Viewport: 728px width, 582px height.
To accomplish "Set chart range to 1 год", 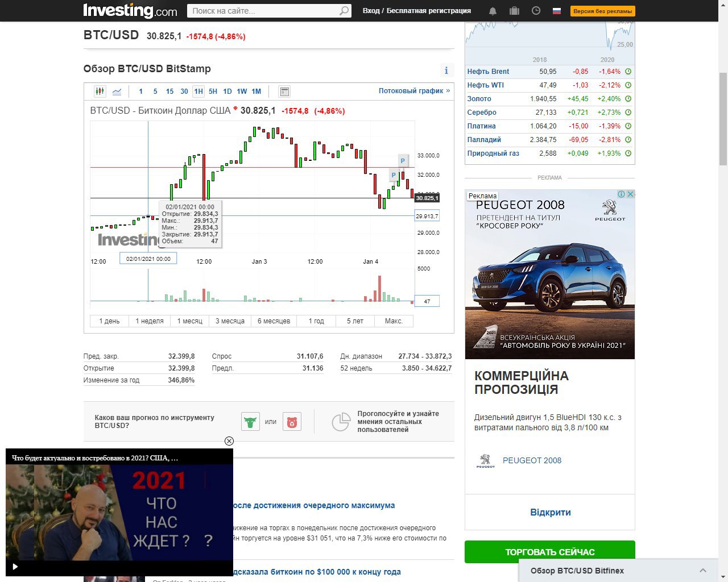I will 316,321.
